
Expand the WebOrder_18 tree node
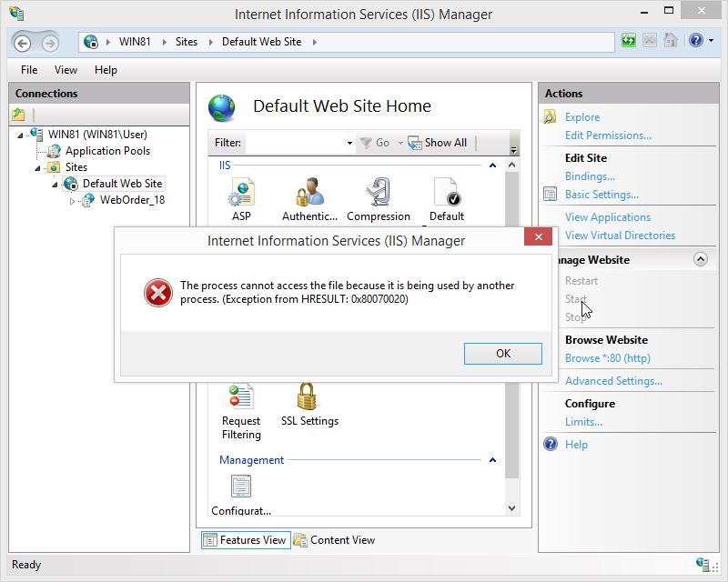(72, 201)
